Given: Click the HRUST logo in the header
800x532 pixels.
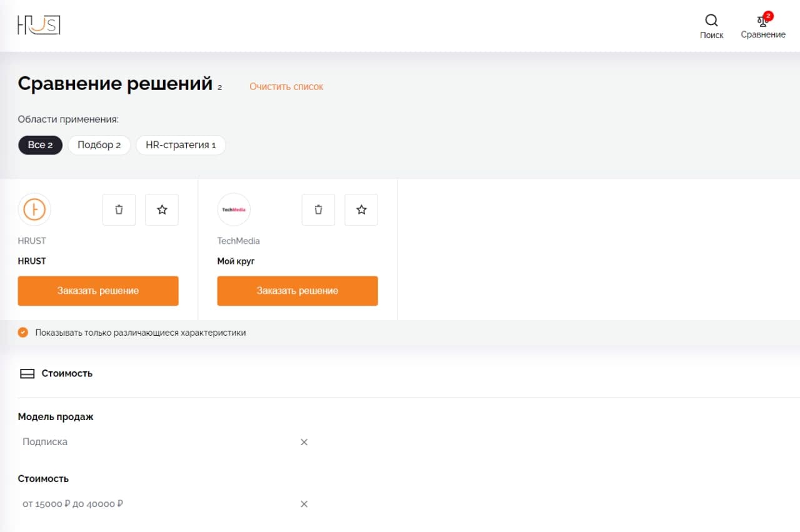Looking at the screenshot, I should [x=39, y=25].
